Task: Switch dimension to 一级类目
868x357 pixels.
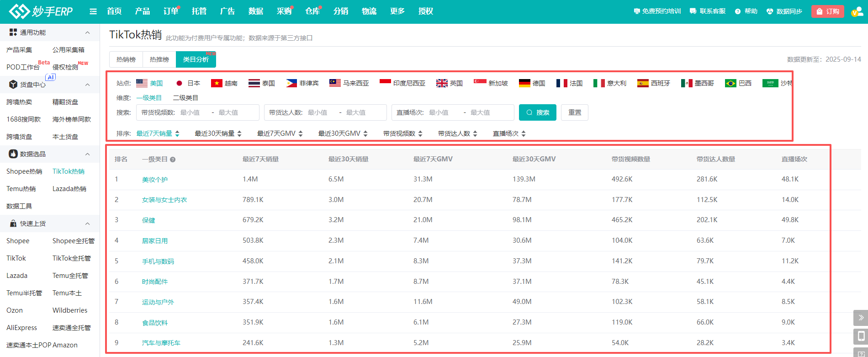Action: tap(149, 98)
